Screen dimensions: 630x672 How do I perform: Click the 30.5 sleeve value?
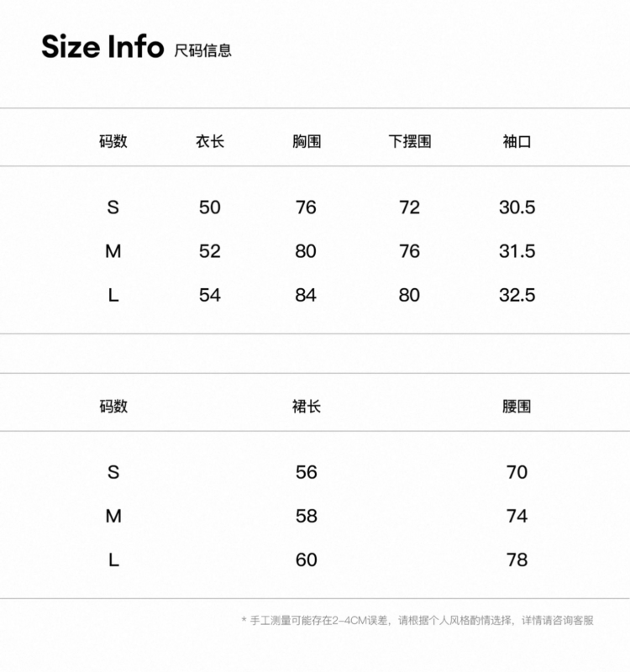click(517, 207)
